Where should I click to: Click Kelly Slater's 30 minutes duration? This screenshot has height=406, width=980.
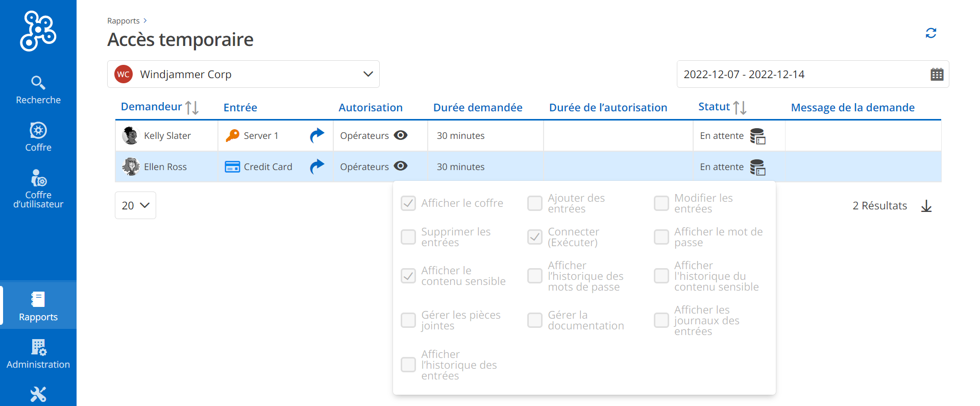point(461,136)
